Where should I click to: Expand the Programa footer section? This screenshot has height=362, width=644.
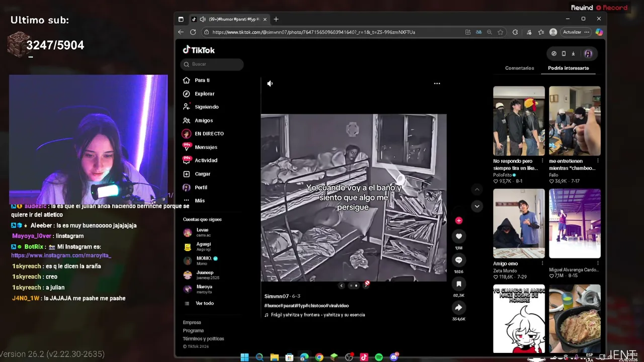(x=193, y=331)
